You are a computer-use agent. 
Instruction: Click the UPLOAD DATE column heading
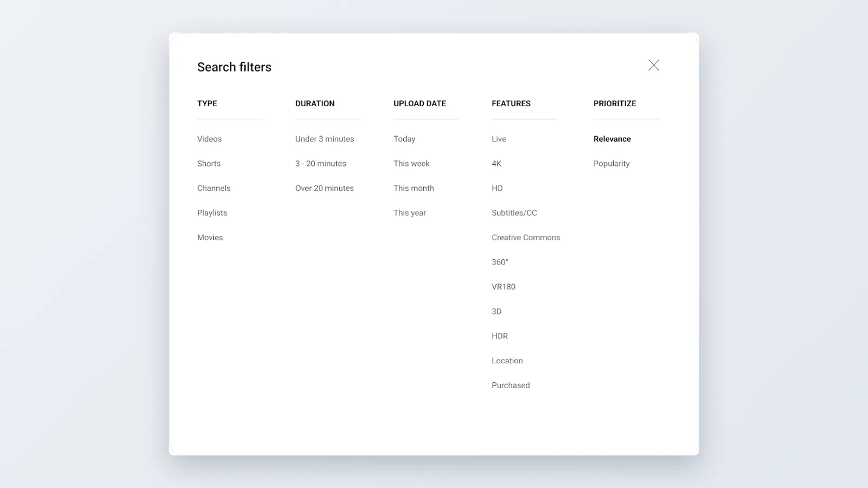(419, 104)
